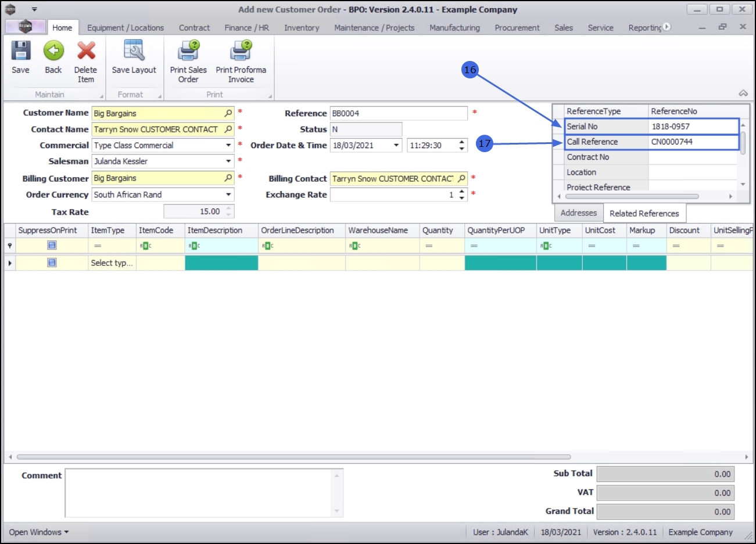This screenshot has width=756, height=544.
Task: Expand the Salesman dropdown
Action: point(228,161)
